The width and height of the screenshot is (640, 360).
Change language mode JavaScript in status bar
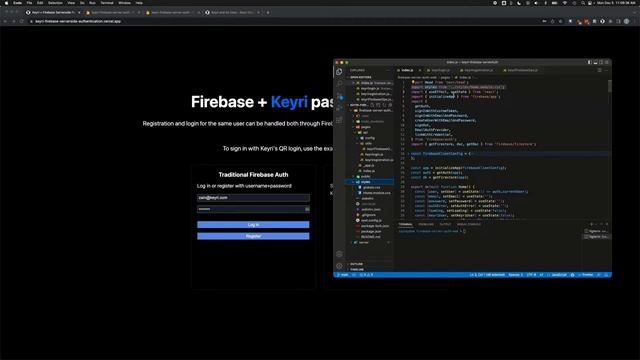click(x=559, y=275)
